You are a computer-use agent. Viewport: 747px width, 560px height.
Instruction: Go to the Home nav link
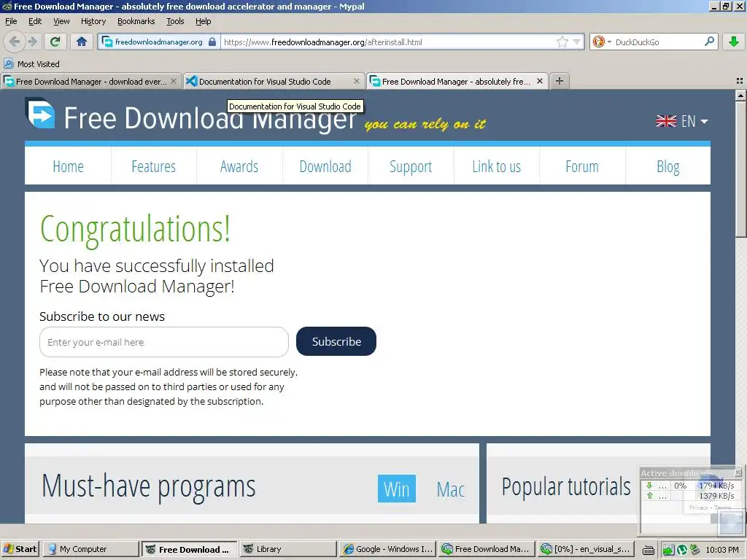tap(68, 167)
